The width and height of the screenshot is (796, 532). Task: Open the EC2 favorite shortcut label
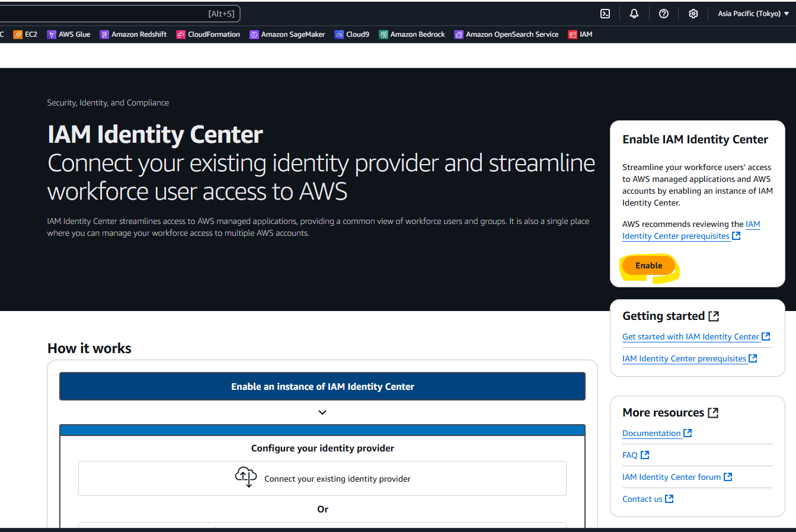31,34
